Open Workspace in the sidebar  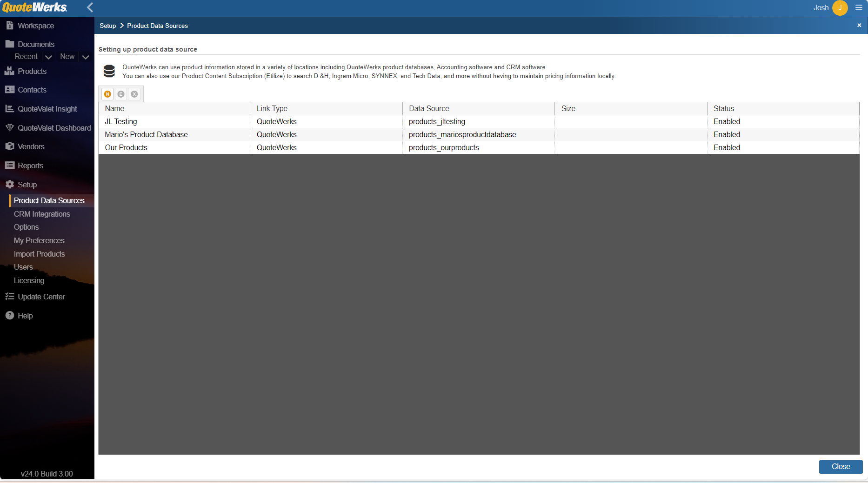[36, 26]
